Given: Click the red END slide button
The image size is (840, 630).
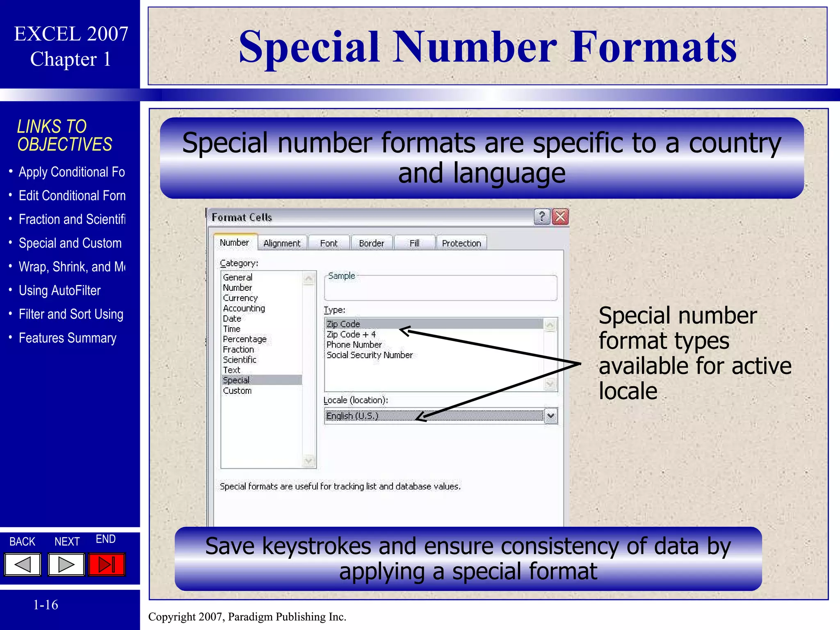Looking at the screenshot, I should click(107, 564).
